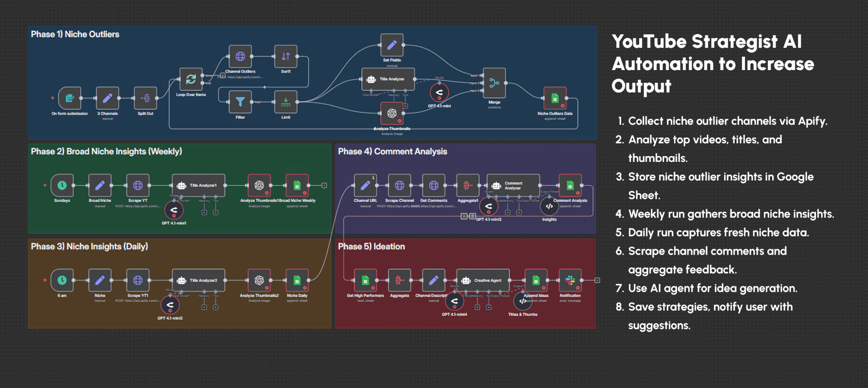This screenshot has width=868, height=388.
Task: Open the 6 am schedule trigger node
Action: pyautogui.click(x=62, y=280)
